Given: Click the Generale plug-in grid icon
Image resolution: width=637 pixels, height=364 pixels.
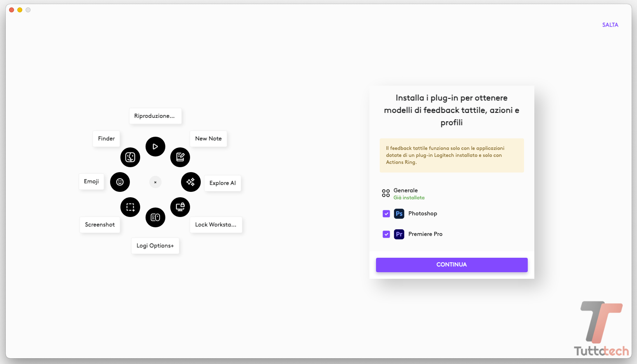Looking at the screenshot, I should pos(386,193).
